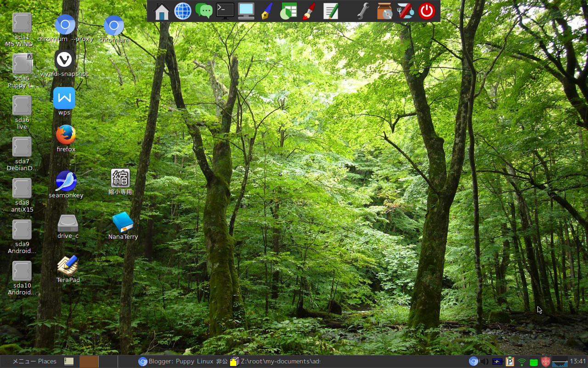Open the sda9 Android drive icon
The image size is (588, 368).
click(x=22, y=230)
